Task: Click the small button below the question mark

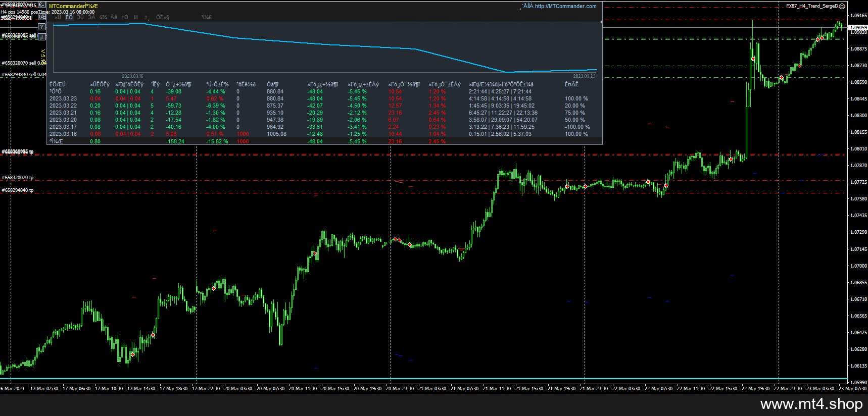Action: pos(42,37)
